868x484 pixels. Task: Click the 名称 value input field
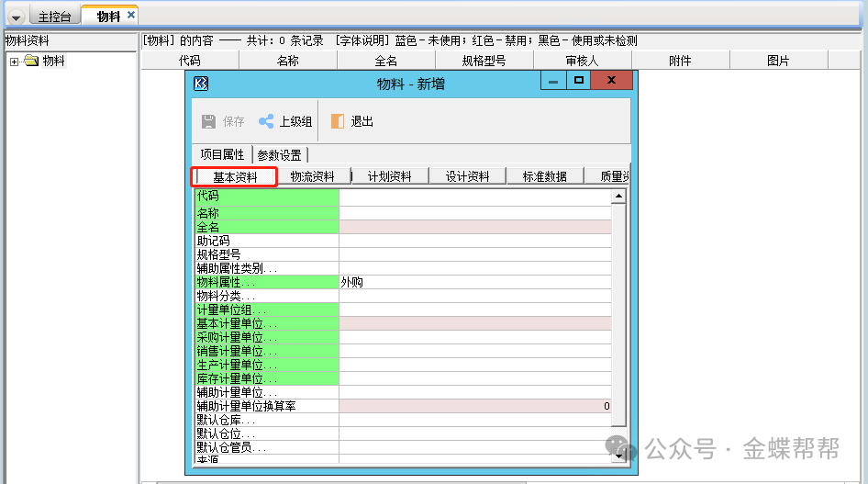(474, 213)
